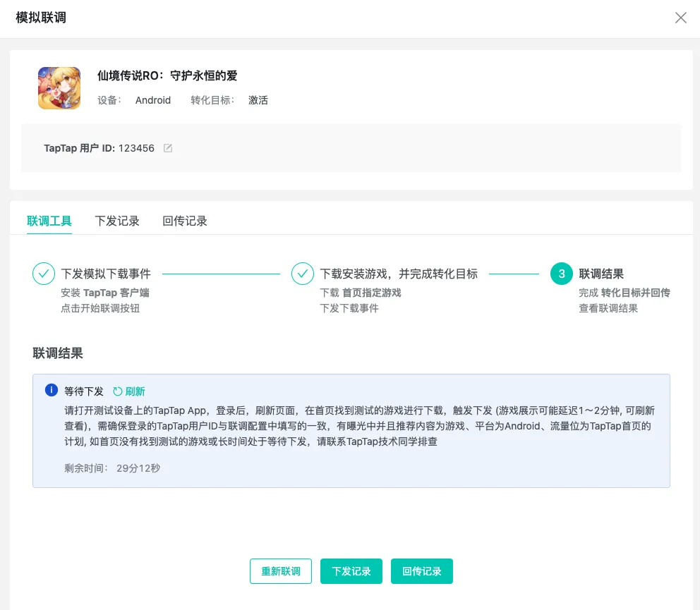Viewport: 700px width, 610px height.
Task: Click the 仙境传说RO game app icon
Action: pos(59,87)
